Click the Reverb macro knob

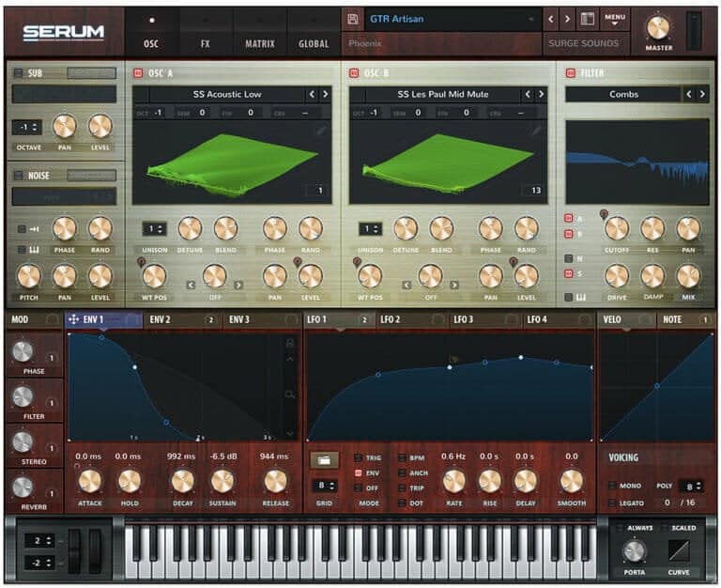pos(23,487)
